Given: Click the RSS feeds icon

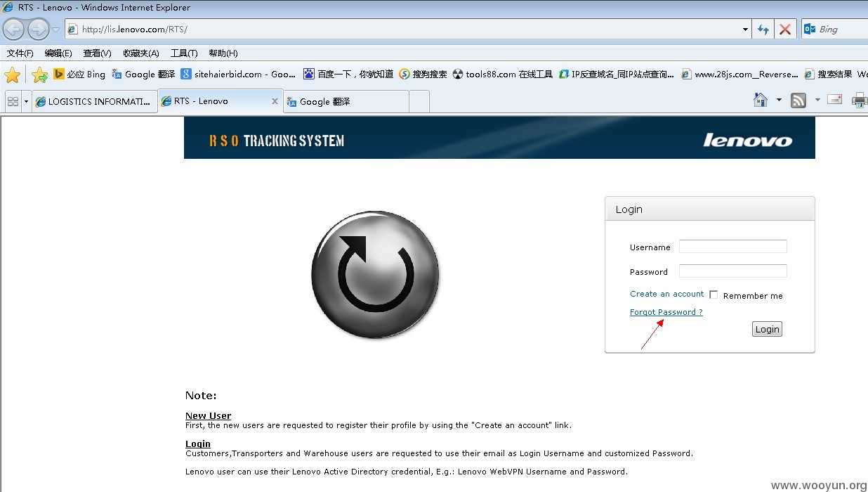Looking at the screenshot, I should point(798,101).
